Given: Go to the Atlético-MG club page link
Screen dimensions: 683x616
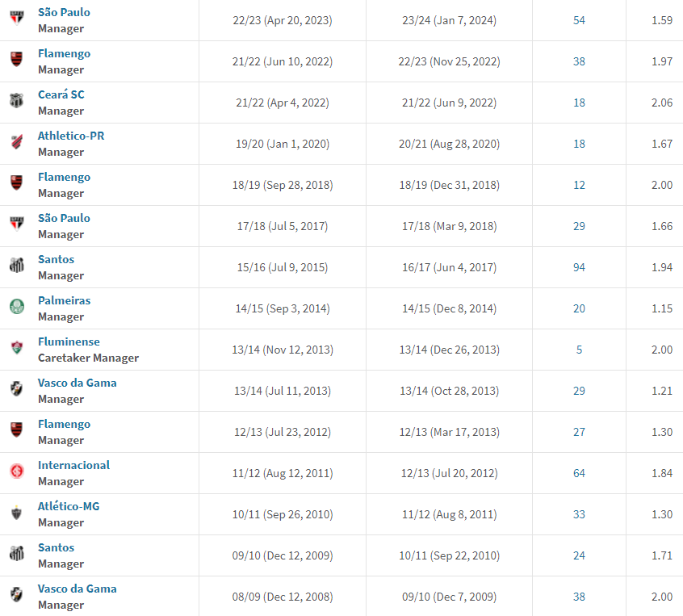Looking at the screenshot, I should coord(69,506).
